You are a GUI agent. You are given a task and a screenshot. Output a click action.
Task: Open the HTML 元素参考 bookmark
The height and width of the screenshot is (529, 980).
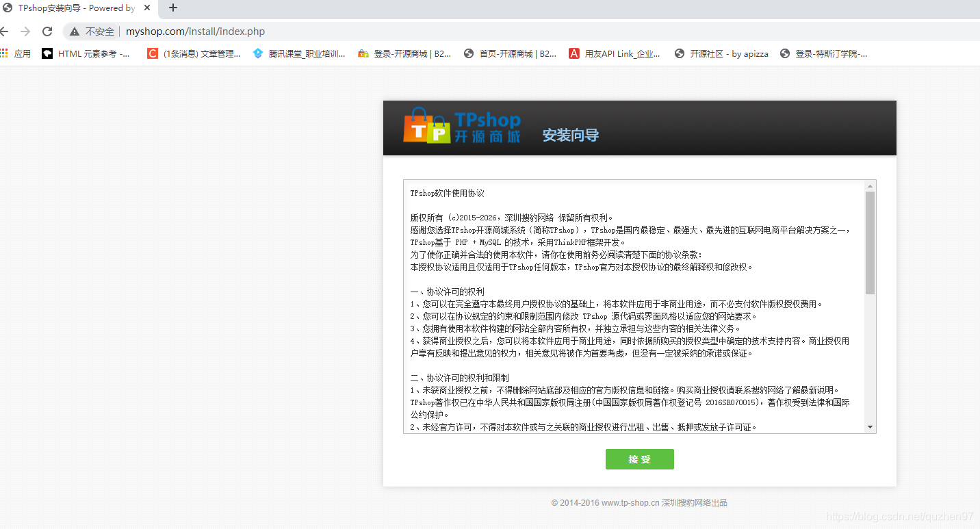(86, 53)
